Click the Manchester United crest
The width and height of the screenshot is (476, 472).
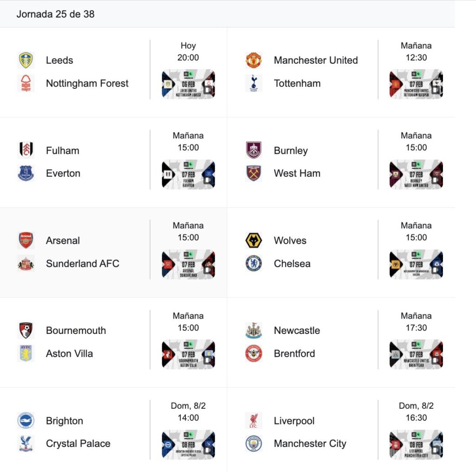[254, 60]
